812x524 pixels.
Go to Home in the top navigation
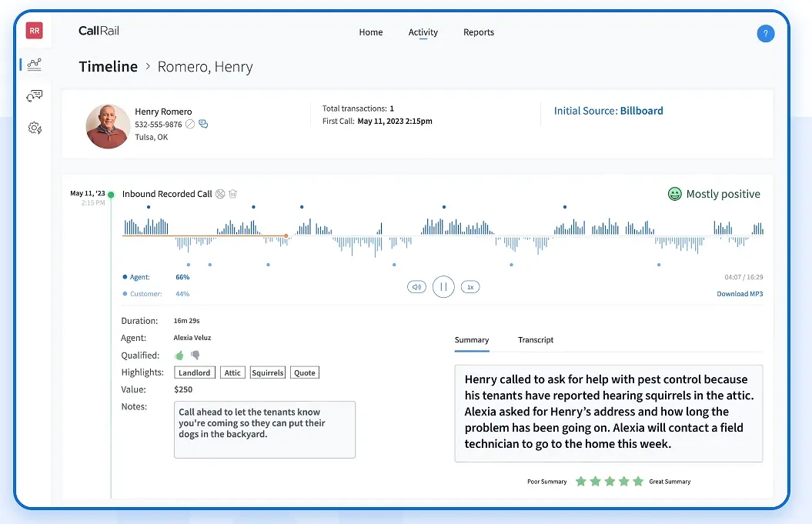370,32
